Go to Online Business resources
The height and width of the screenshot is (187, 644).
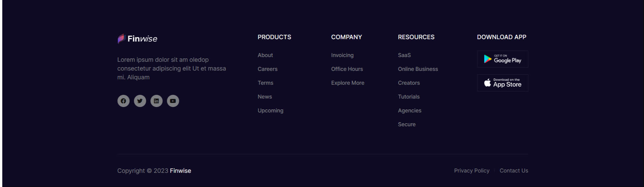click(418, 69)
